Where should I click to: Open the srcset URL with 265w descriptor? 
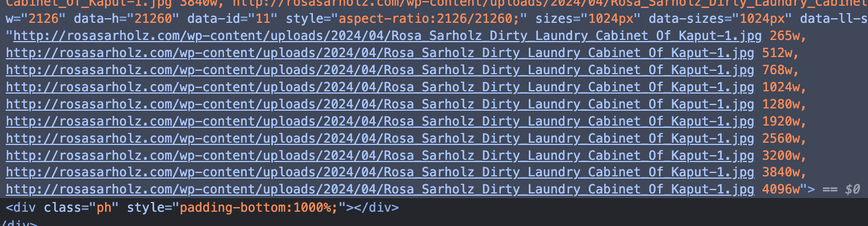point(388,37)
